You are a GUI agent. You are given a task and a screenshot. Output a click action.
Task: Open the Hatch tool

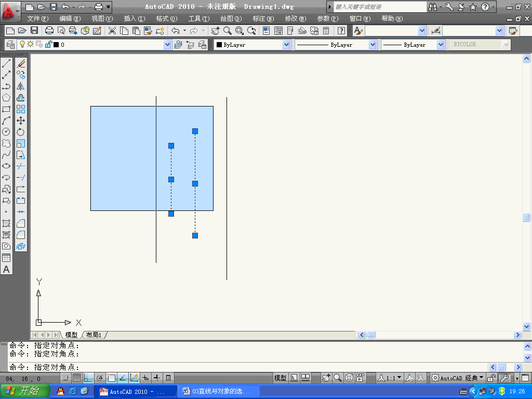click(x=6, y=222)
